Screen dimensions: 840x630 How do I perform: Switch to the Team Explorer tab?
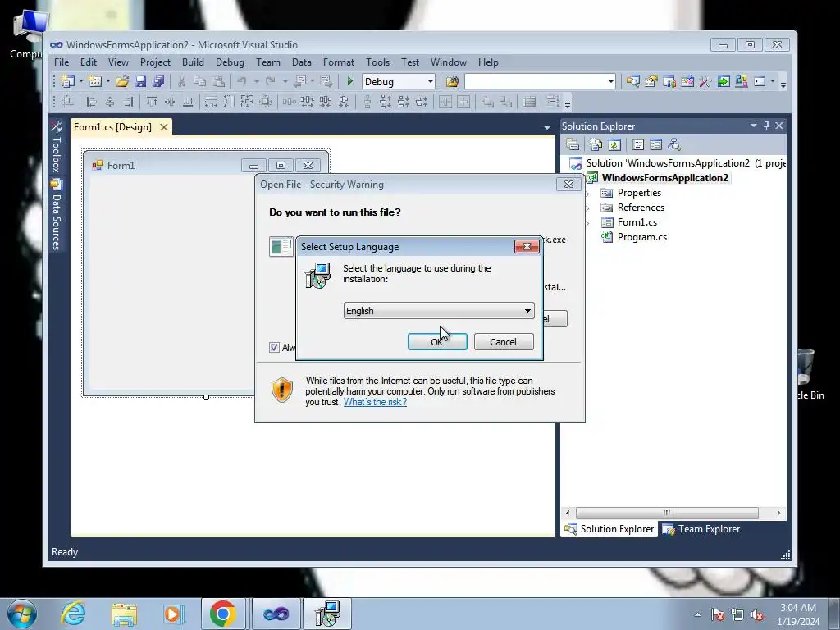[x=702, y=529]
